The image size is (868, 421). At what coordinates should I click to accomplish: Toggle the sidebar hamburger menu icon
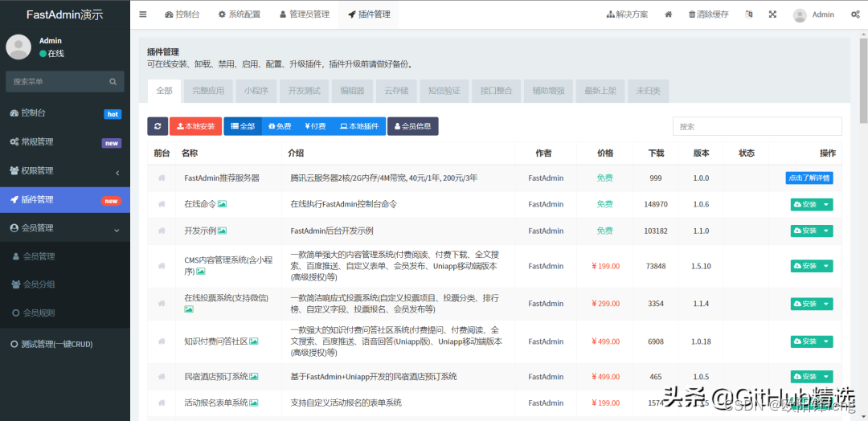(x=143, y=14)
